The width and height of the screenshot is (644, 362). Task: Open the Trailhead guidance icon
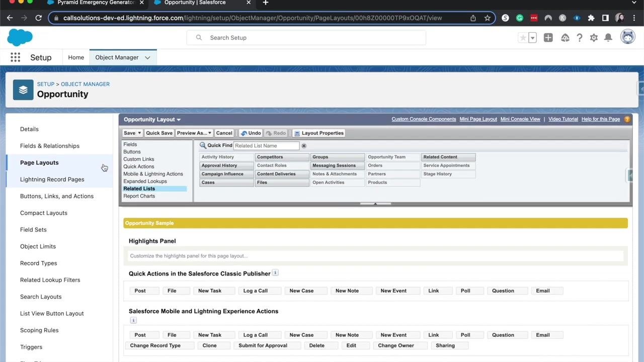[565, 38]
